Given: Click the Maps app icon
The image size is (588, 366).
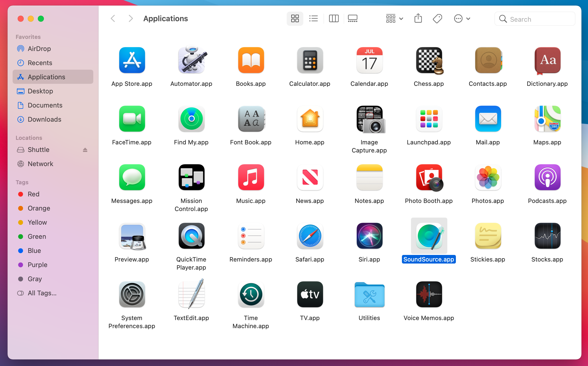Looking at the screenshot, I should pyautogui.click(x=547, y=119).
